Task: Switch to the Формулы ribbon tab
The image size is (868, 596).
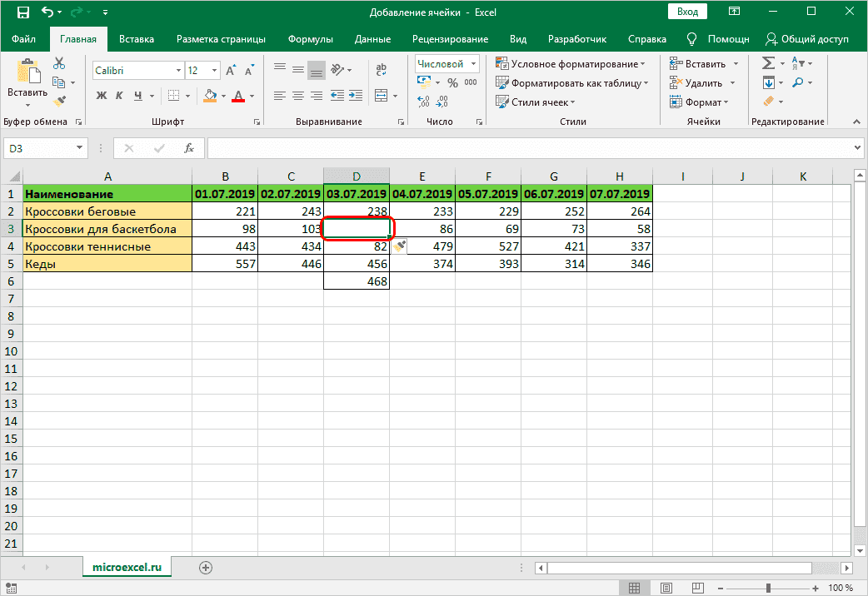Action: pyautogui.click(x=310, y=39)
